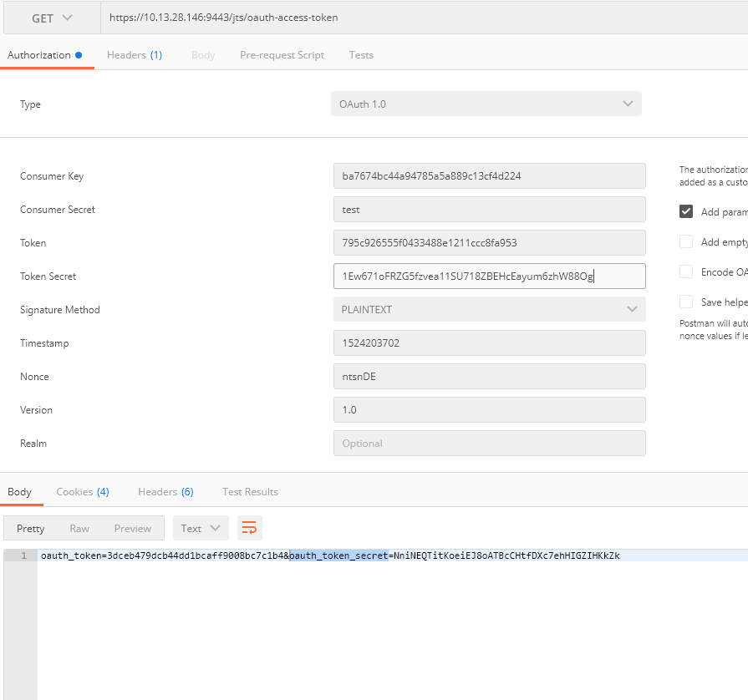Check the Save helper data checkbox
Screen dimensions: 748x700
686,302
